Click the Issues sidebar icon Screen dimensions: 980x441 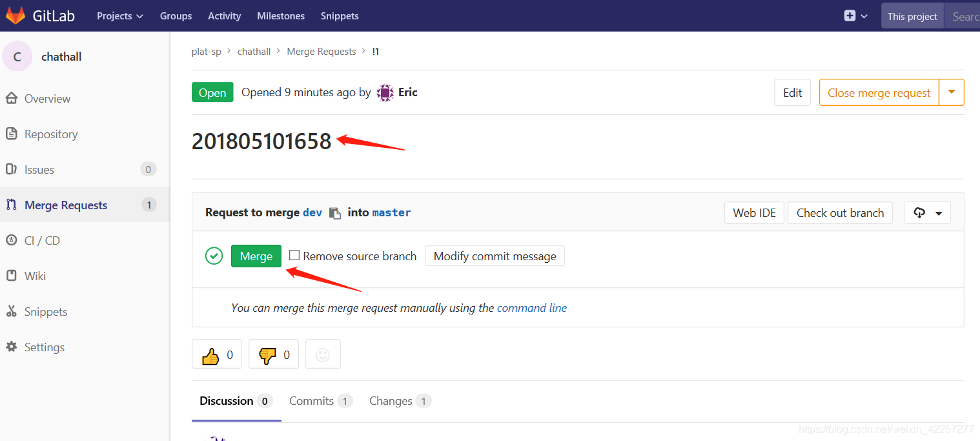[x=11, y=169]
